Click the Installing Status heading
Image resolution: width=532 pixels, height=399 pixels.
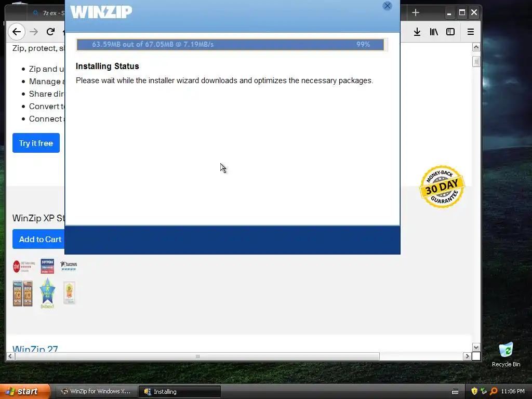(x=107, y=66)
